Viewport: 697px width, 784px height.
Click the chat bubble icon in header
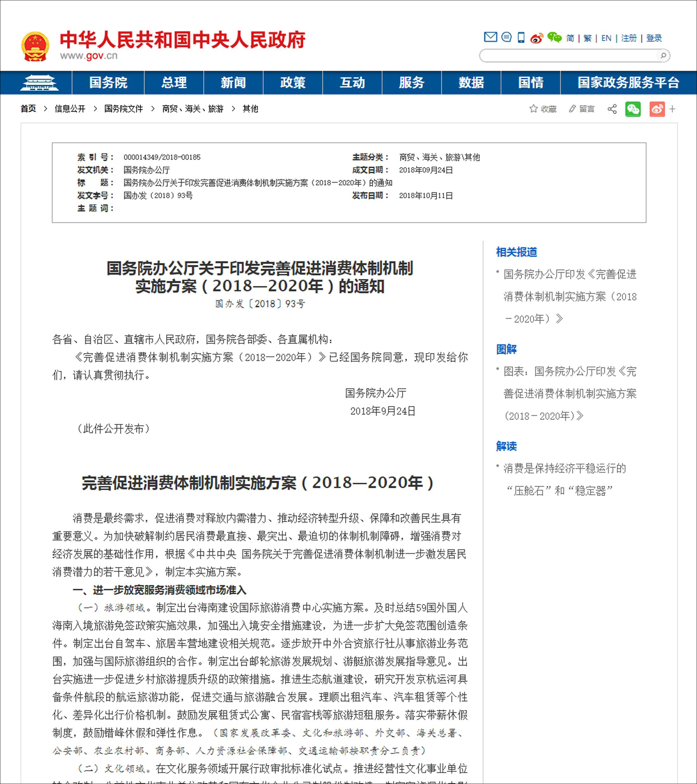(x=506, y=37)
